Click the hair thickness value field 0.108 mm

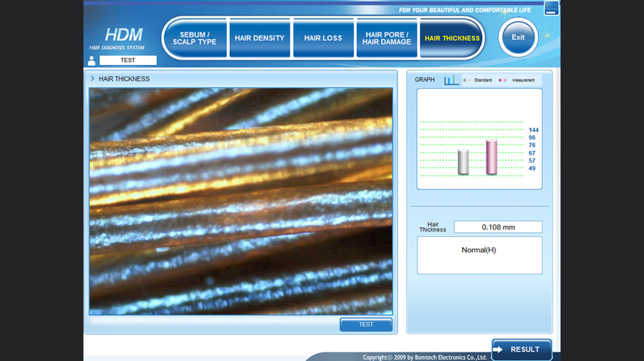point(498,227)
